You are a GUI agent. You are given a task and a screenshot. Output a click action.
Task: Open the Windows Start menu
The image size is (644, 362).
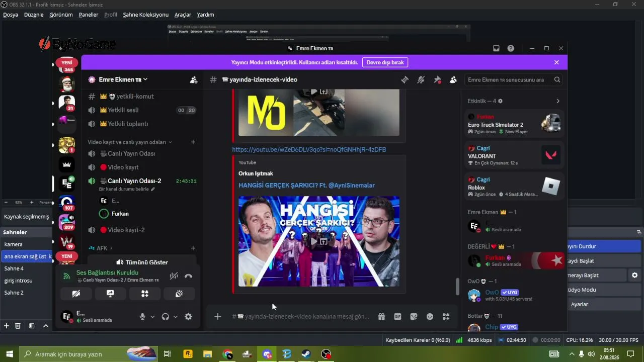10,354
